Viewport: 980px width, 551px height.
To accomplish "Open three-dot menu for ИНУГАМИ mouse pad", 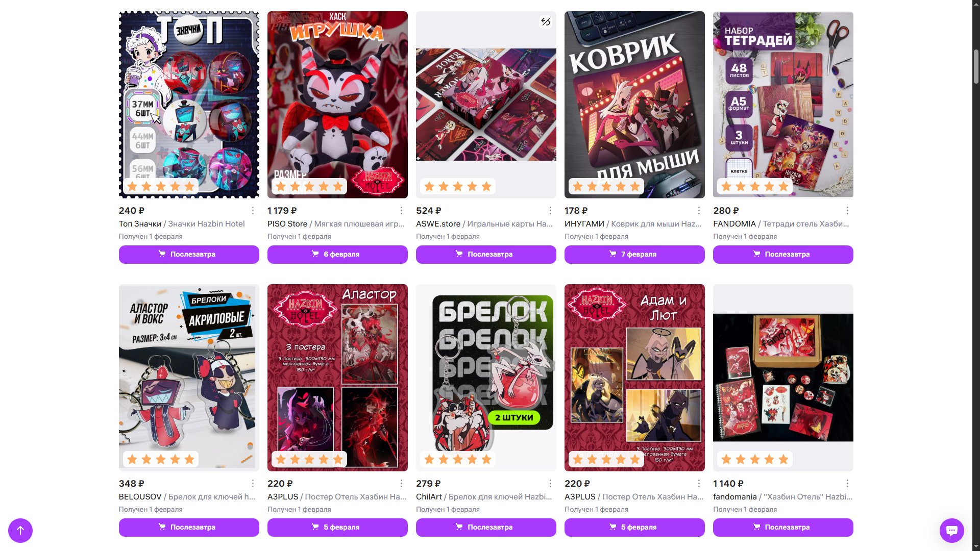I will coord(699,211).
